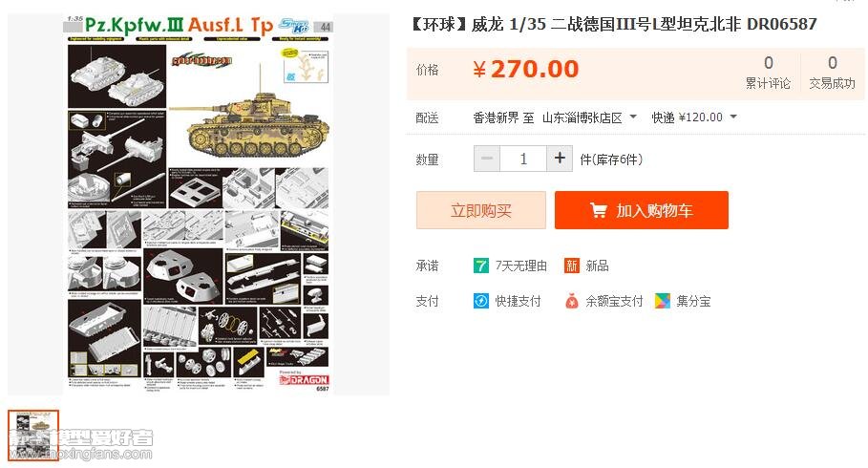Click the 余额宝支付 money bag icon
The height and width of the screenshot is (468, 868).
tap(571, 301)
